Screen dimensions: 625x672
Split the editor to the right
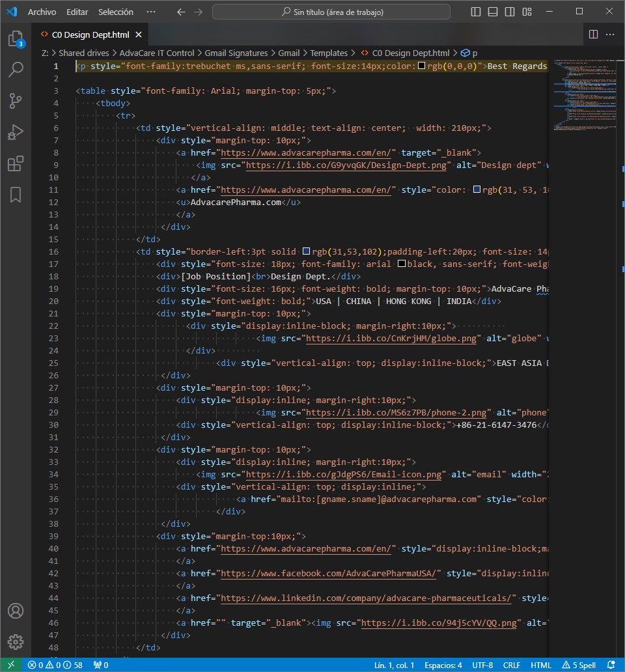click(593, 35)
